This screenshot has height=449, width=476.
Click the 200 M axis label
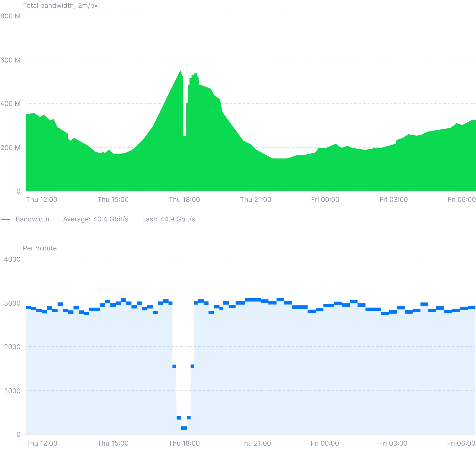(10, 147)
